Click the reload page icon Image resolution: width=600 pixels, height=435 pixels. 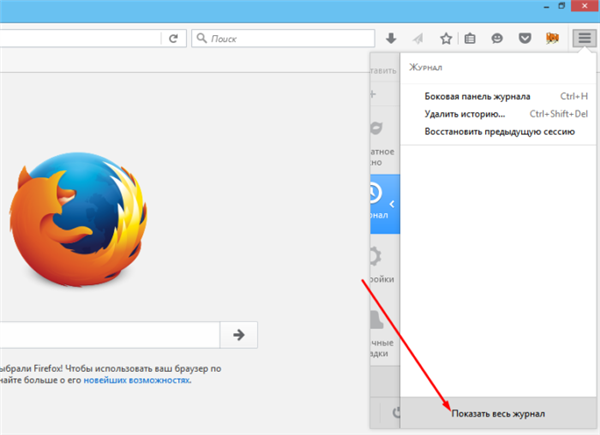[173, 38]
